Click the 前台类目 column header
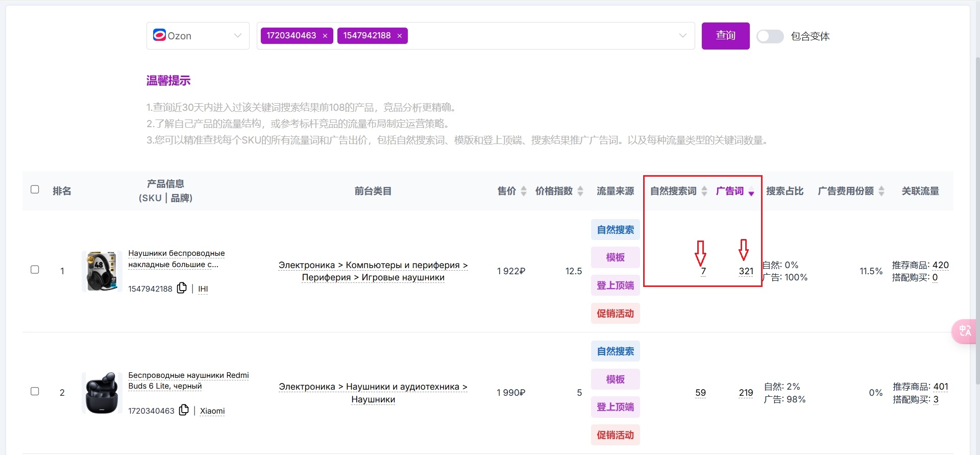This screenshot has height=455, width=980. 373,191
